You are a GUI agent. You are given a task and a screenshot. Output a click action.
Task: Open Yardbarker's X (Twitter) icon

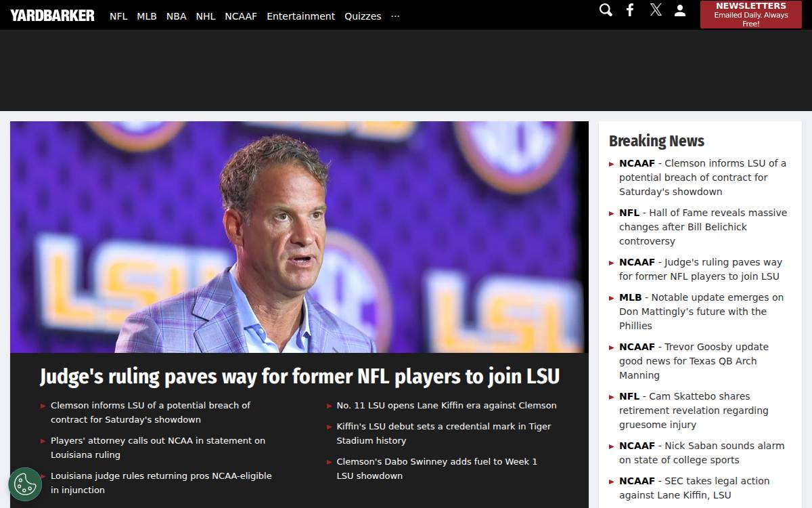[x=656, y=10]
